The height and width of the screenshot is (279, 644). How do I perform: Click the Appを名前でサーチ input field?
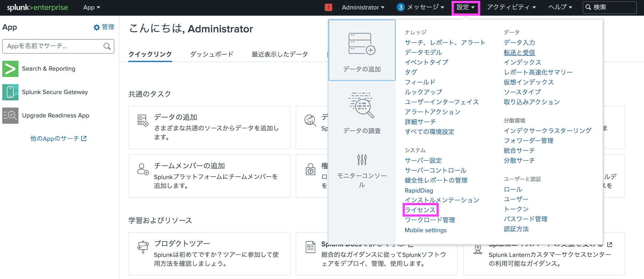coord(58,46)
